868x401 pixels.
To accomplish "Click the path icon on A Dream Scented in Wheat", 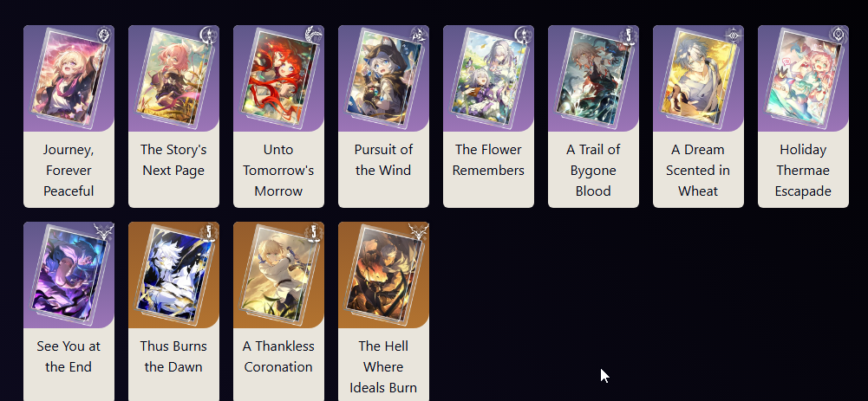I will tap(734, 36).
